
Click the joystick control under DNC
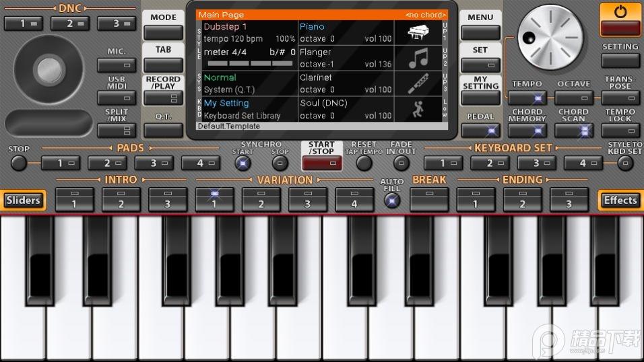click(x=47, y=69)
